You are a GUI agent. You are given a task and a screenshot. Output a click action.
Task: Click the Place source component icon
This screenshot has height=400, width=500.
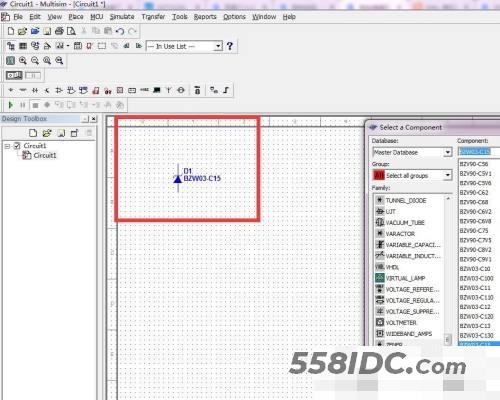(x=11, y=90)
